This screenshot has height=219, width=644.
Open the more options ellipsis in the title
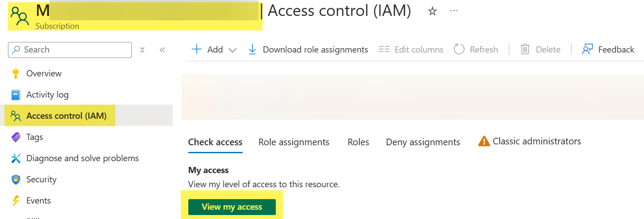pos(454,10)
